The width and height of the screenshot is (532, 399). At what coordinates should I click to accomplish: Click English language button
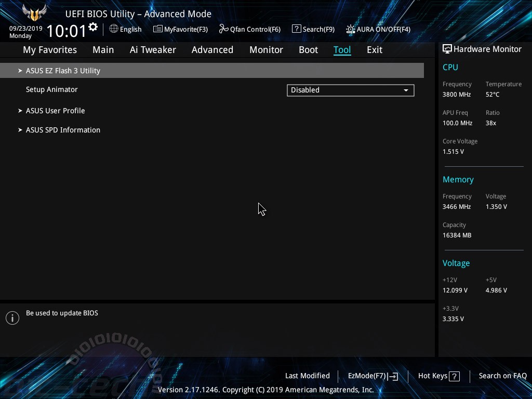[126, 29]
